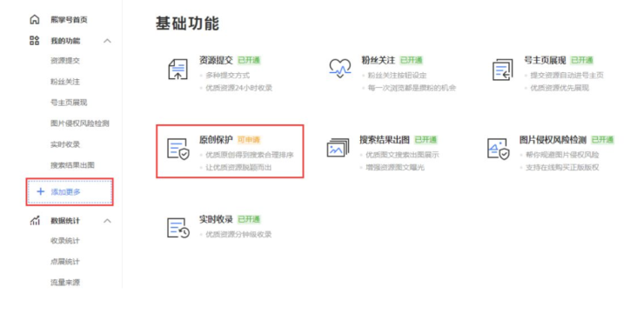Click the text 增强资源图文曝光
This screenshot has width=644, height=320.
(x=395, y=167)
